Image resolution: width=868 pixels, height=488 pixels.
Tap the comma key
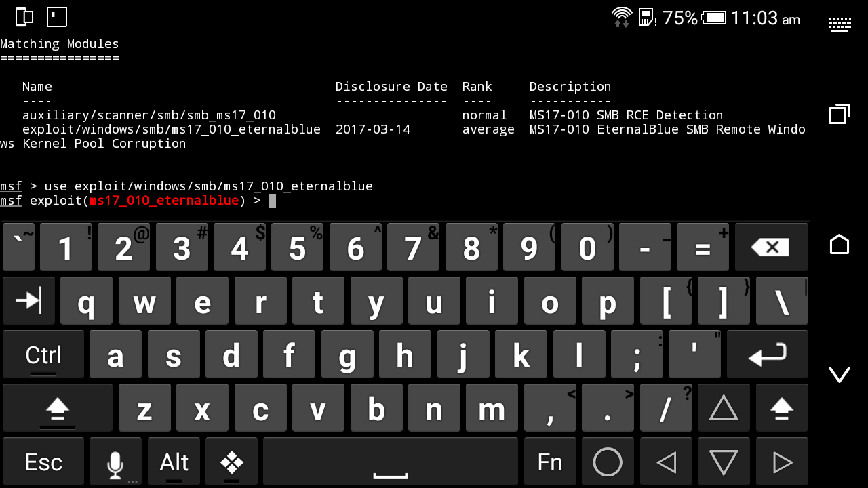coord(550,408)
